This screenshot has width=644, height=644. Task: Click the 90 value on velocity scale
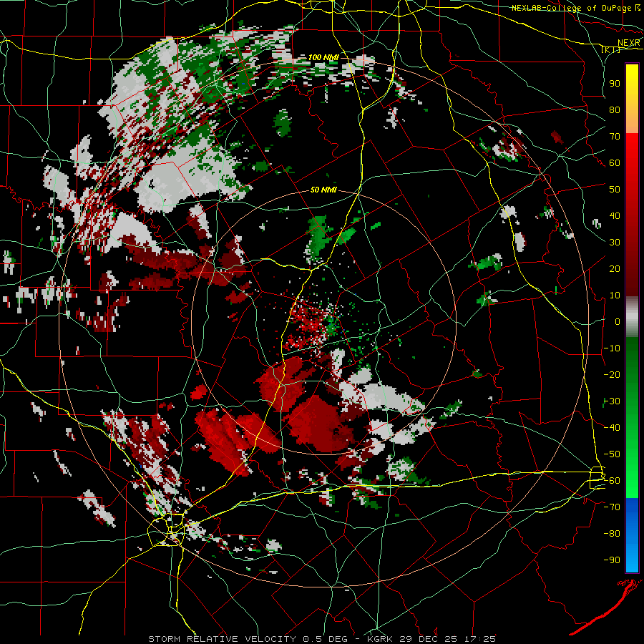click(x=615, y=84)
